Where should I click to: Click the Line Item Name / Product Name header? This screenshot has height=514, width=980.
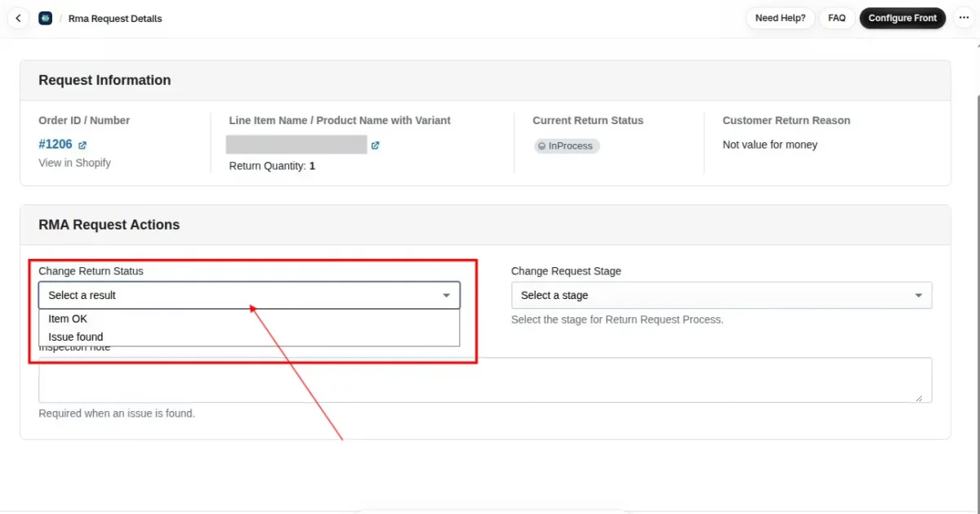tap(340, 120)
